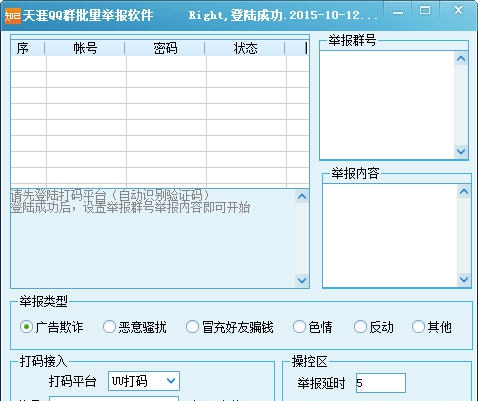Click the 帐号 column header

[x=85, y=48]
